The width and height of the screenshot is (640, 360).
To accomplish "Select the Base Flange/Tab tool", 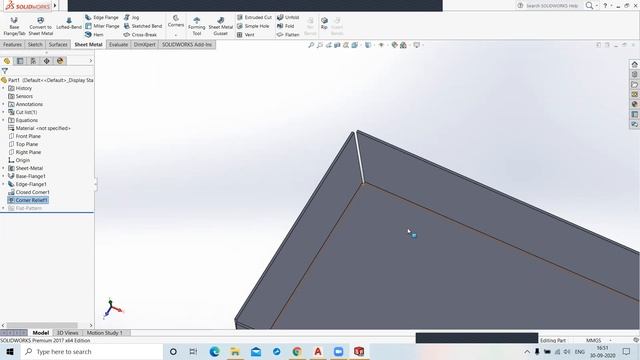I will pos(14,26).
